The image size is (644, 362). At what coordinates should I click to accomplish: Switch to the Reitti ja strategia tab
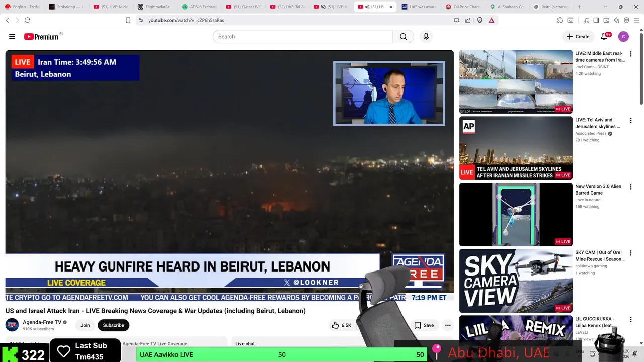click(551, 7)
